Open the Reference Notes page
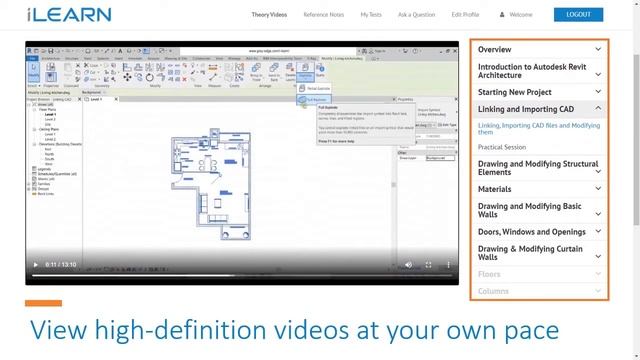The width and height of the screenshot is (640, 360). coord(324,15)
